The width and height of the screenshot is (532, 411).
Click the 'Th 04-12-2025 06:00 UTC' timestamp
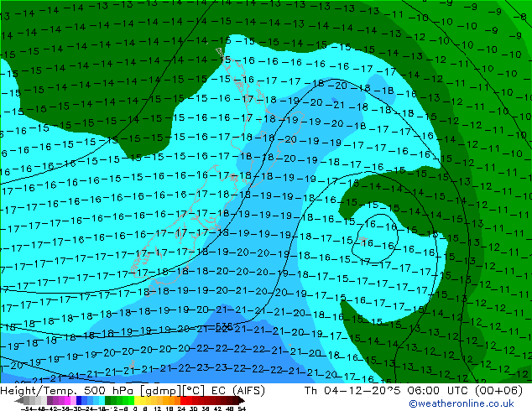pyautogui.click(x=387, y=391)
